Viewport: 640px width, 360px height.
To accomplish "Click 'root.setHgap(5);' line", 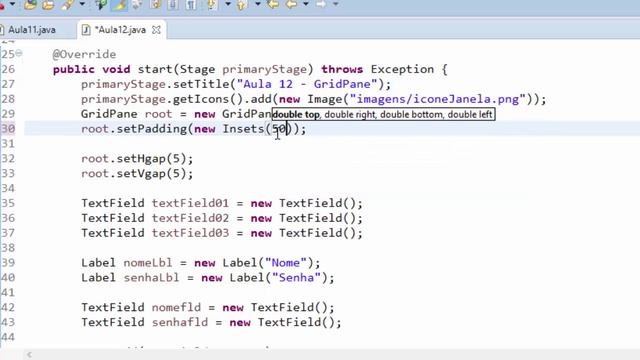I will [137, 159].
